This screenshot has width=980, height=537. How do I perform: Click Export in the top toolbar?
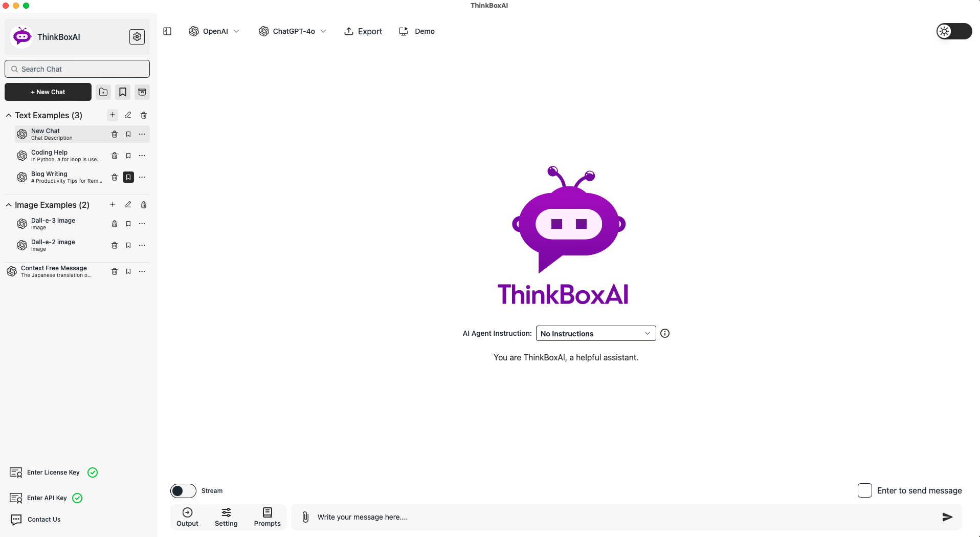[363, 31]
